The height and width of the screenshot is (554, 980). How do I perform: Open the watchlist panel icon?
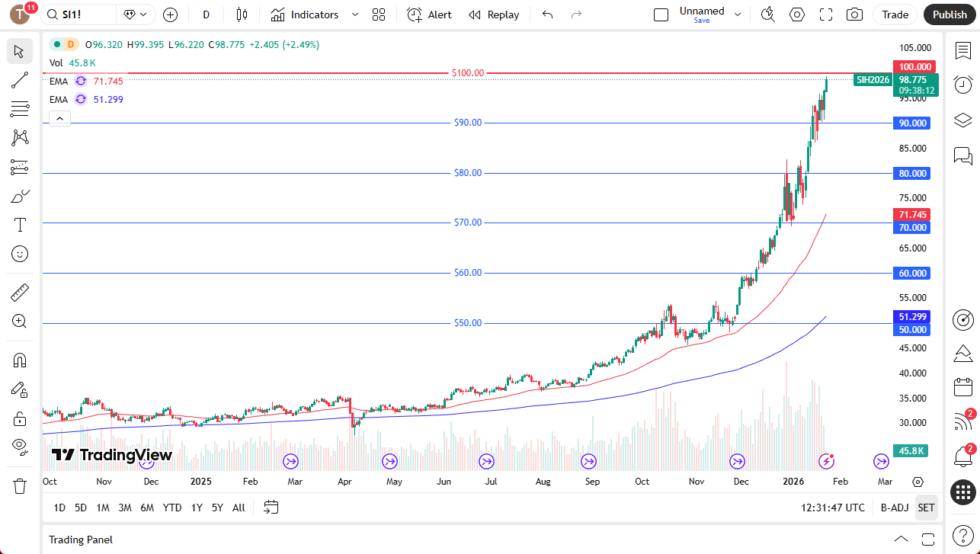coord(963,50)
